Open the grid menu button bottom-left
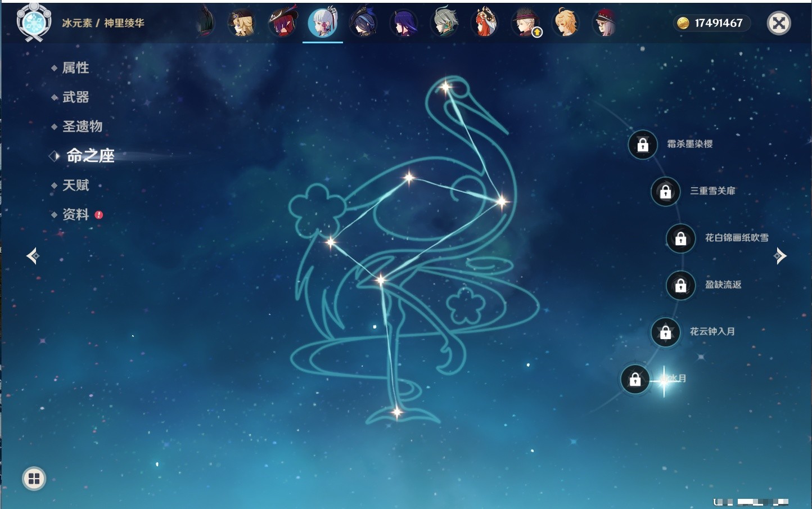The width and height of the screenshot is (812, 509). tap(34, 479)
